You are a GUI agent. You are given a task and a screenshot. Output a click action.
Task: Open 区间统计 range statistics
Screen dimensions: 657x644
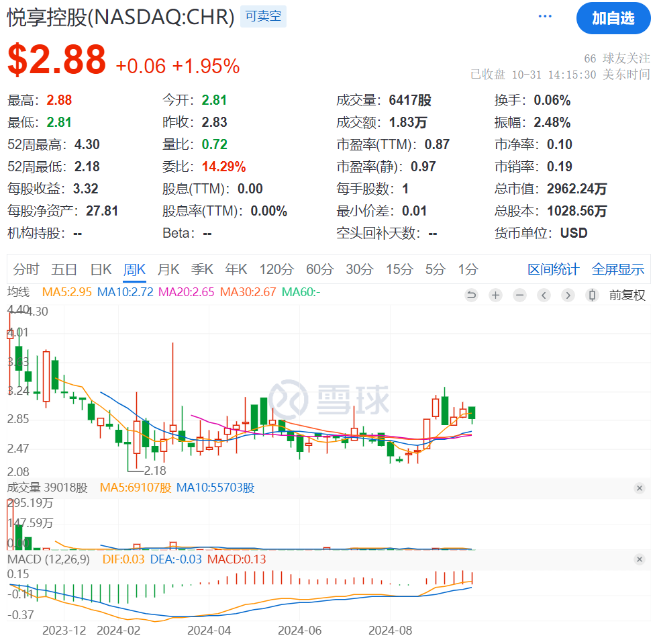click(x=553, y=269)
